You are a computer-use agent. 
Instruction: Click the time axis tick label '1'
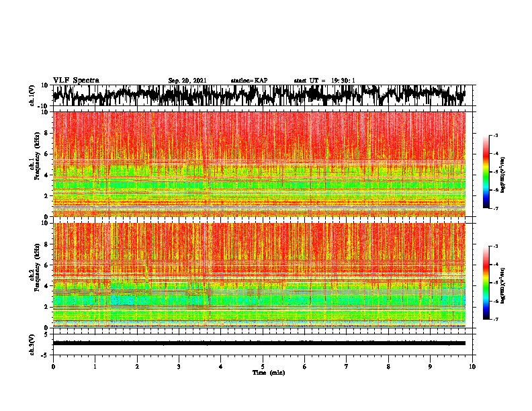(x=95, y=367)
